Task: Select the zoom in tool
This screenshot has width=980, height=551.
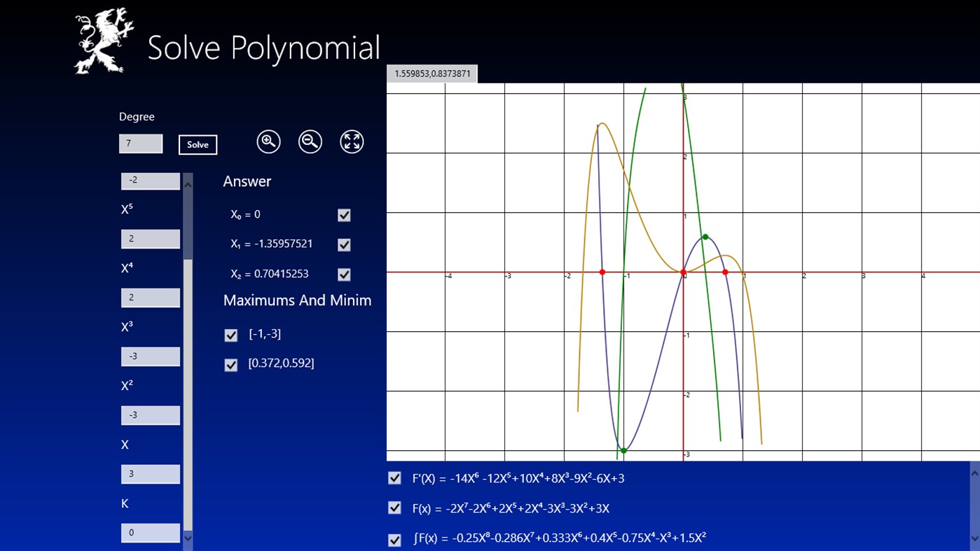Action: point(268,141)
